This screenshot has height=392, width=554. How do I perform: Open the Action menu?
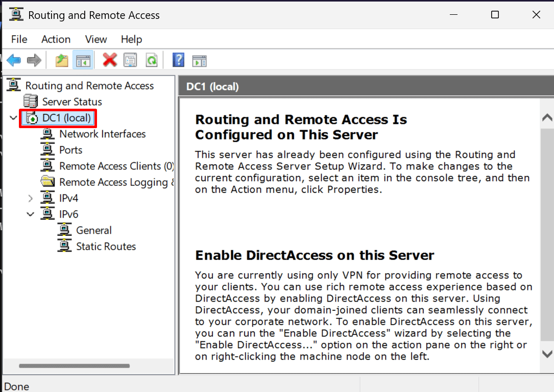(x=56, y=39)
